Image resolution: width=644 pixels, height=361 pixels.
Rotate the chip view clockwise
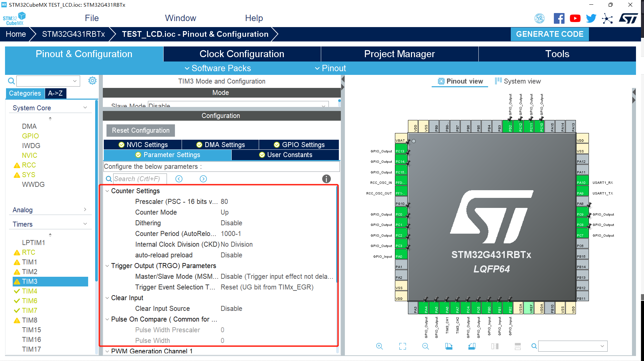tap(449, 346)
